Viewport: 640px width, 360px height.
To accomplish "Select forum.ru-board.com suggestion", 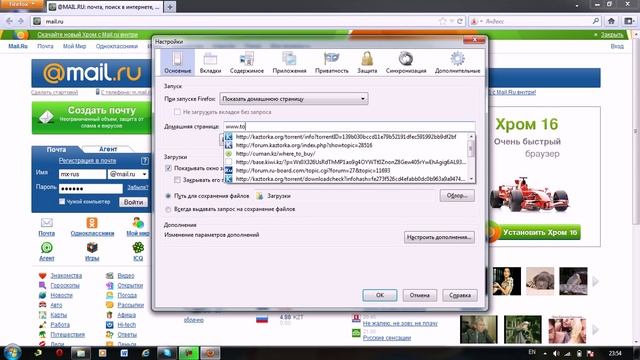I will 346,171.
